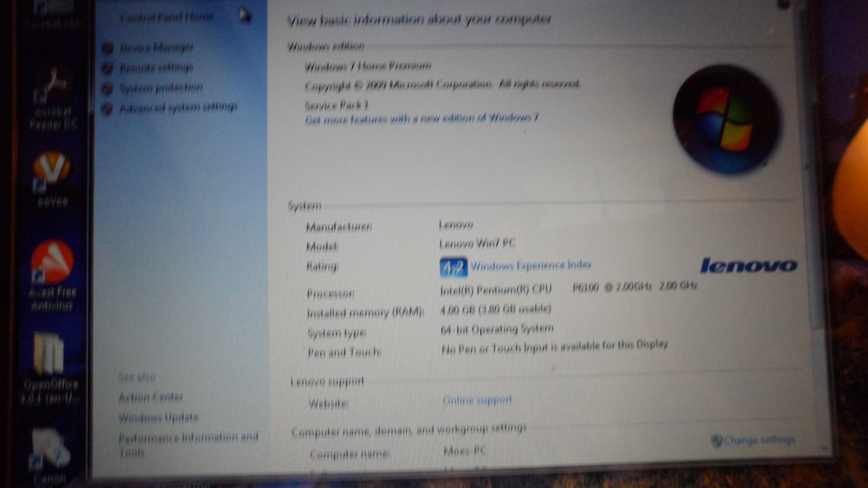Click the 'Pen and Touch:' label

[x=344, y=352]
